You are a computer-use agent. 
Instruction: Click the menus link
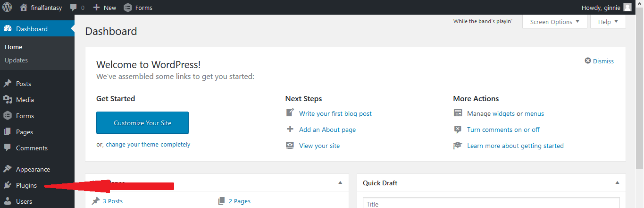(x=534, y=113)
